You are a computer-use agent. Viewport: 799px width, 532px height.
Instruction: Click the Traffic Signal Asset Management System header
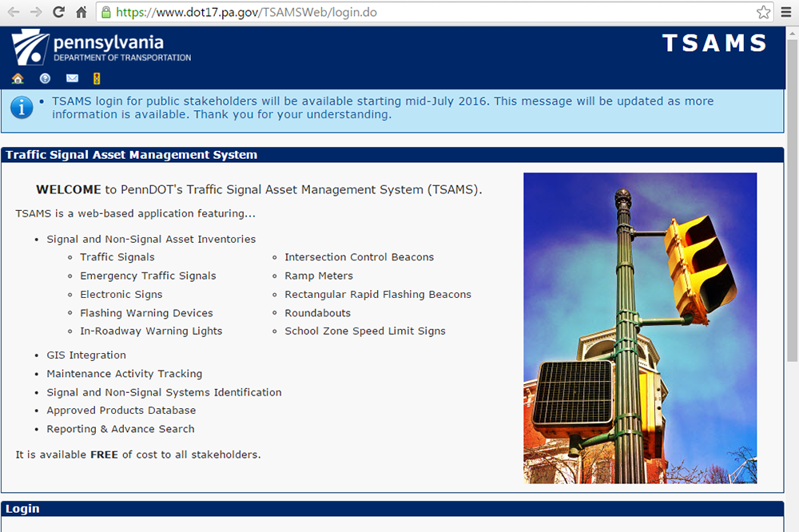pos(392,155)
